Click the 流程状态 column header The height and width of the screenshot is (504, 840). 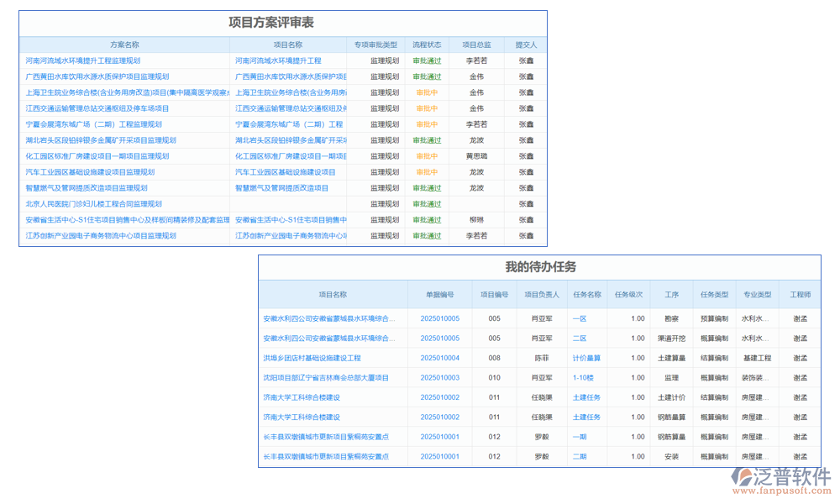425,43
